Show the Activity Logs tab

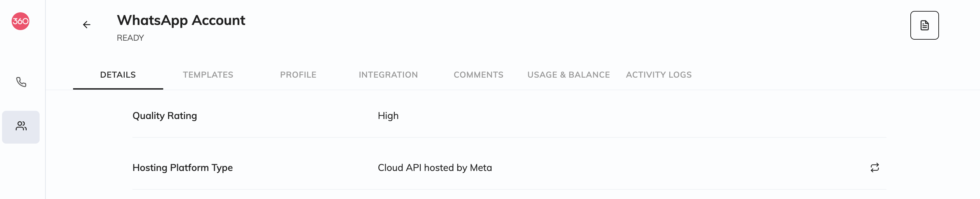(x=659, y=75)
